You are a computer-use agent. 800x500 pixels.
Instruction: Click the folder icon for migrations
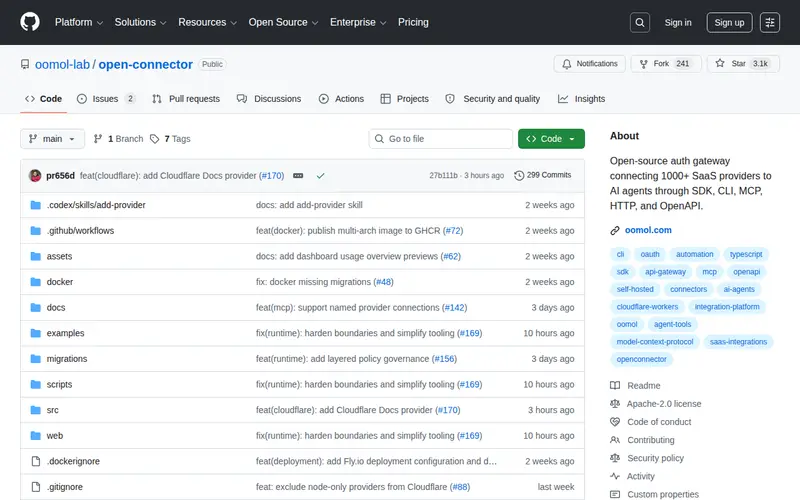coord(35,359)
